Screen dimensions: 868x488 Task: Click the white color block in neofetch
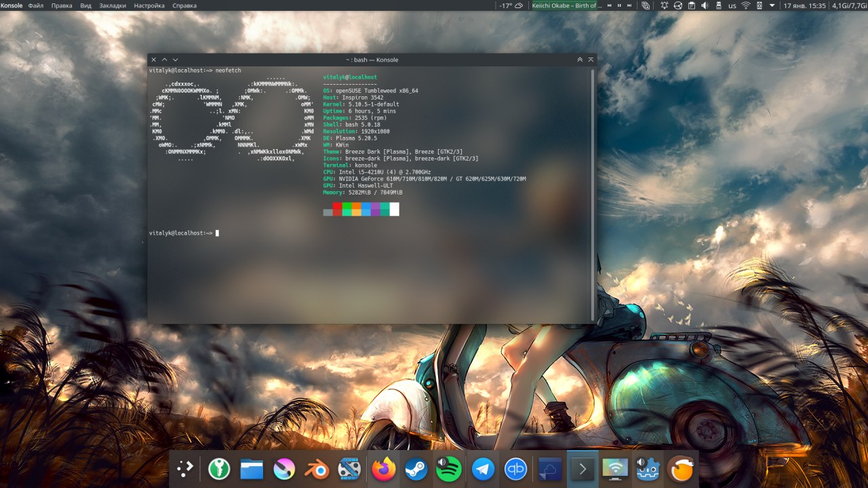click(x=395, y=209)
